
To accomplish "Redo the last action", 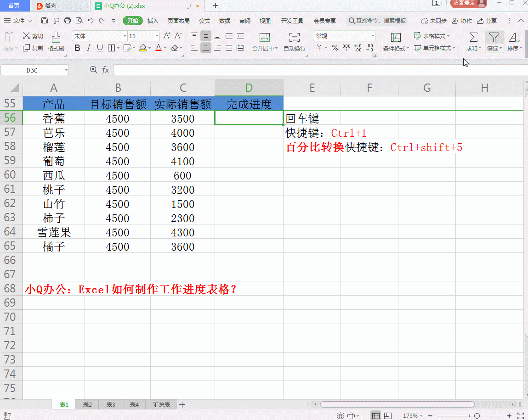I will (x=102, y=21).
